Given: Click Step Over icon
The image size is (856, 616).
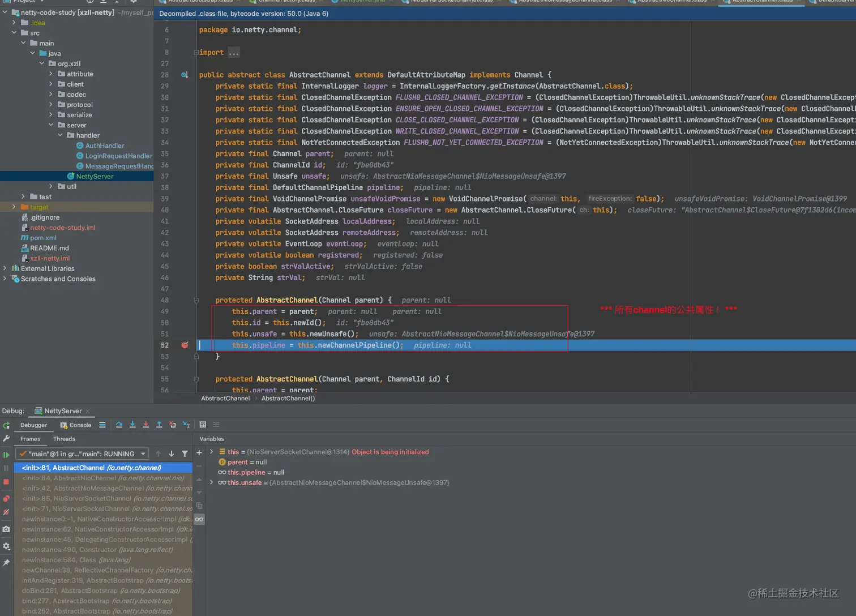Looking at the screenshot, I should point(119,425).
